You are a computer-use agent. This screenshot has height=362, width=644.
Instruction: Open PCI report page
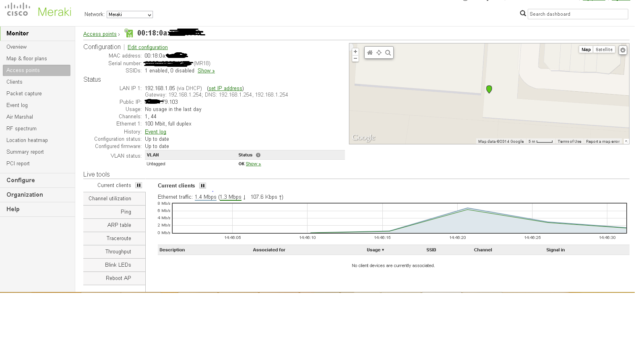point(18,164)
